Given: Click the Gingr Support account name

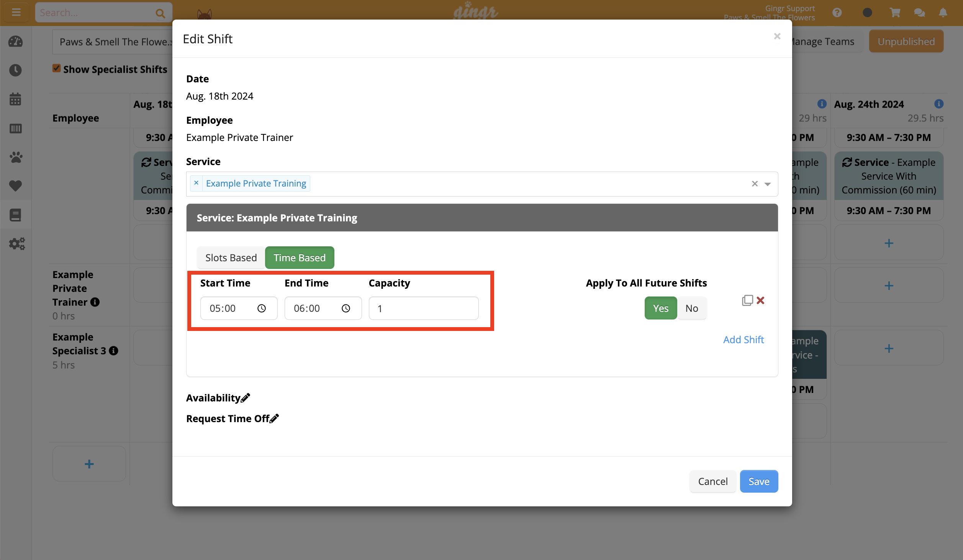Looking at the screenshot, I should [790, 8].
